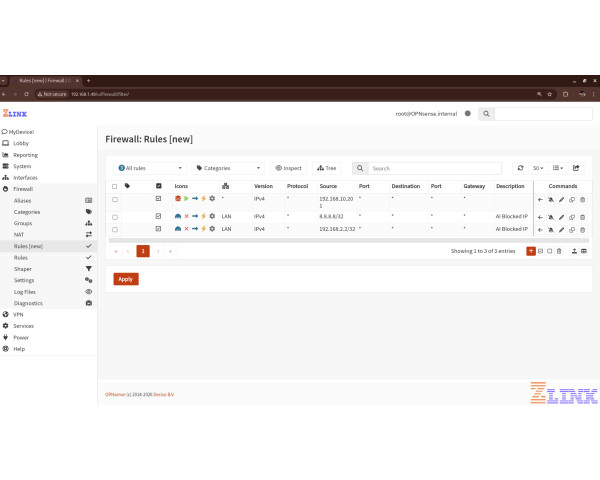Screen dimensions: 600x480
Task: Click the export rules icon in table toolbar
Action: tap(576, 168)
